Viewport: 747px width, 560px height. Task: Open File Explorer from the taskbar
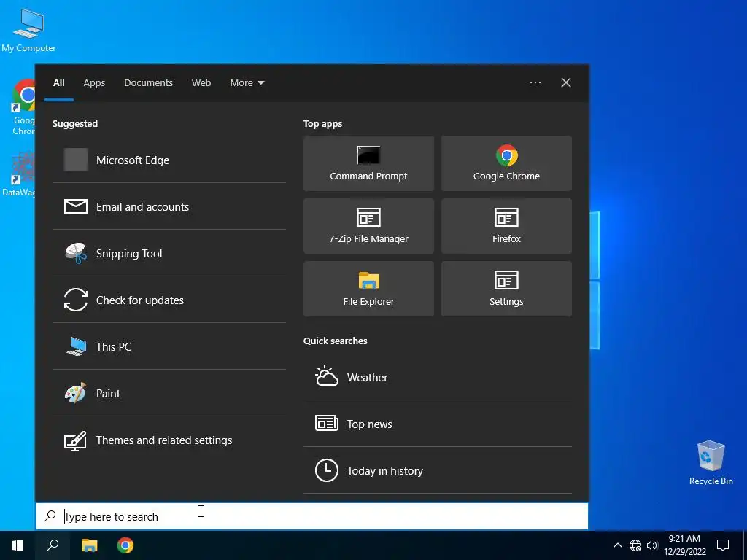point(89,545)
